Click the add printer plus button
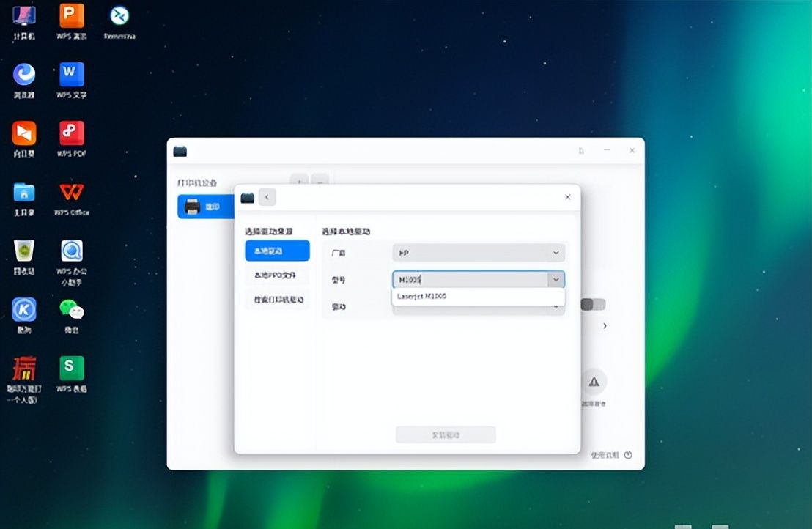The height and width of the screenshot is (529, 812). [299, 181]
